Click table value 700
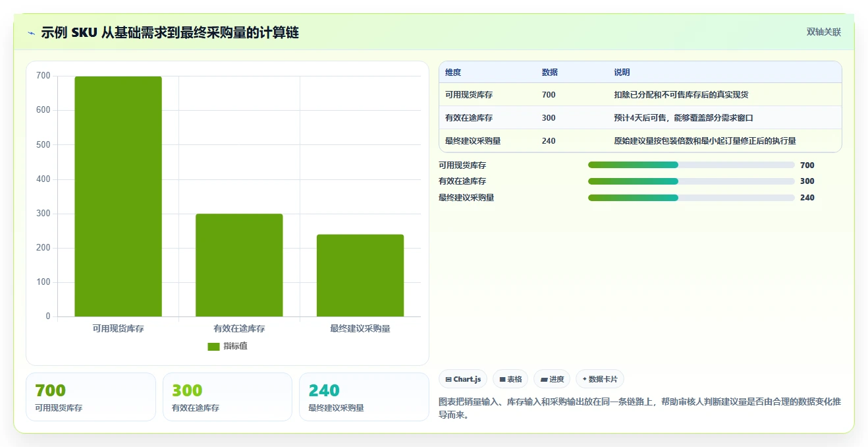868x447 pixels. (x=549, y=95)
